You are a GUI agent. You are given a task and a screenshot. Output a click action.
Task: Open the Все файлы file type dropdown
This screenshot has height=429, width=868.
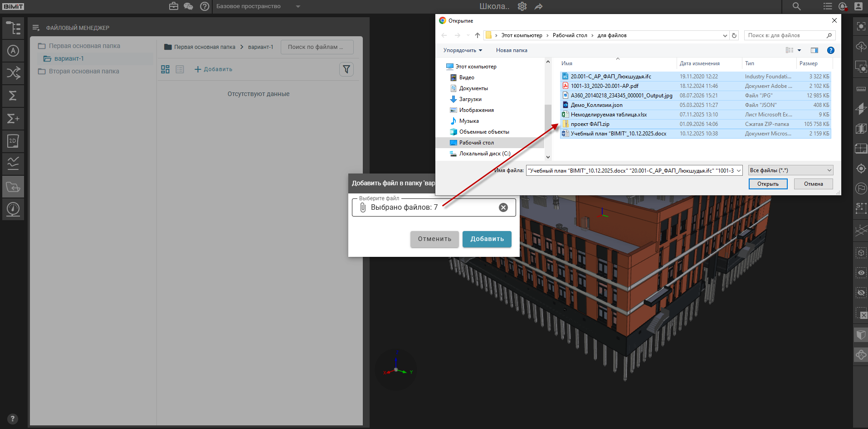coord(790,170)
